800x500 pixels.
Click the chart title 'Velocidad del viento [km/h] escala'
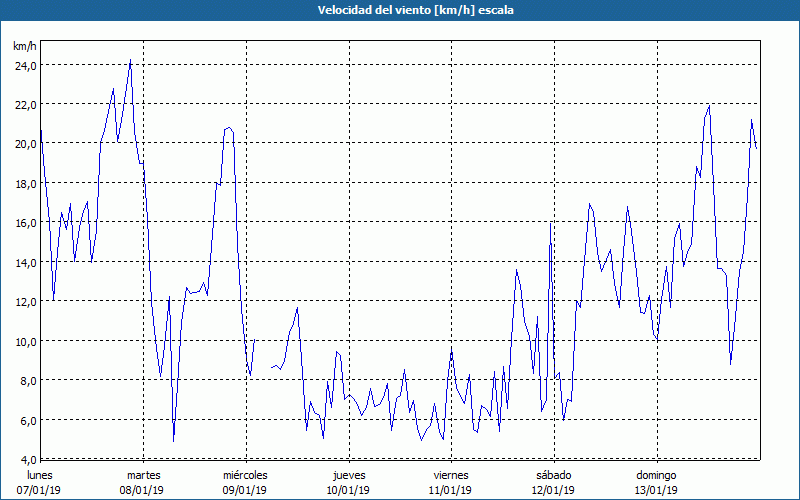click(415, 10)
